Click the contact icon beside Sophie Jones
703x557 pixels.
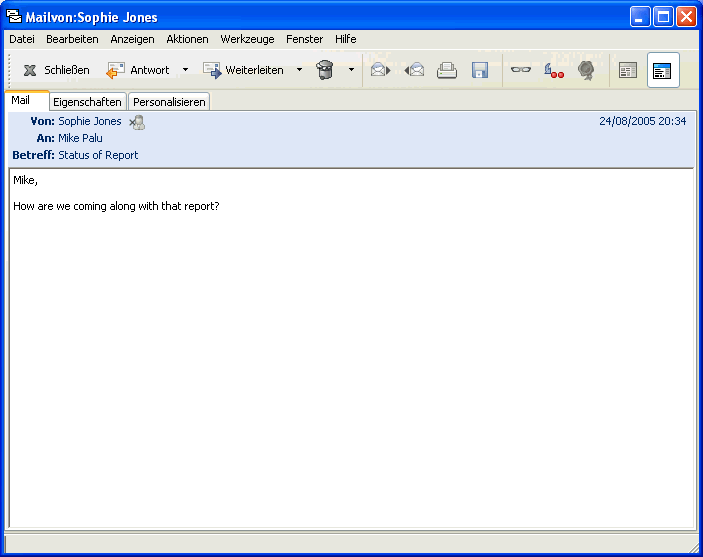[x=137, y=122]
